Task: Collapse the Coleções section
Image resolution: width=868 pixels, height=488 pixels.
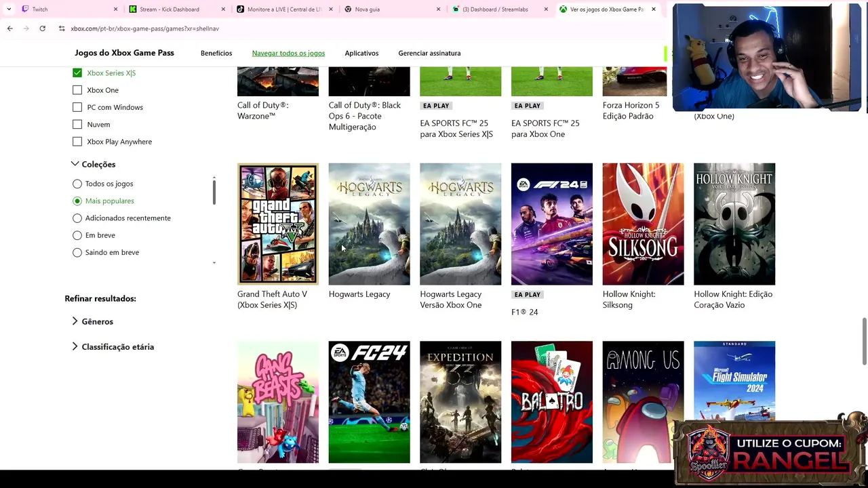Action: pyautogui.click(x=94, y=164)
